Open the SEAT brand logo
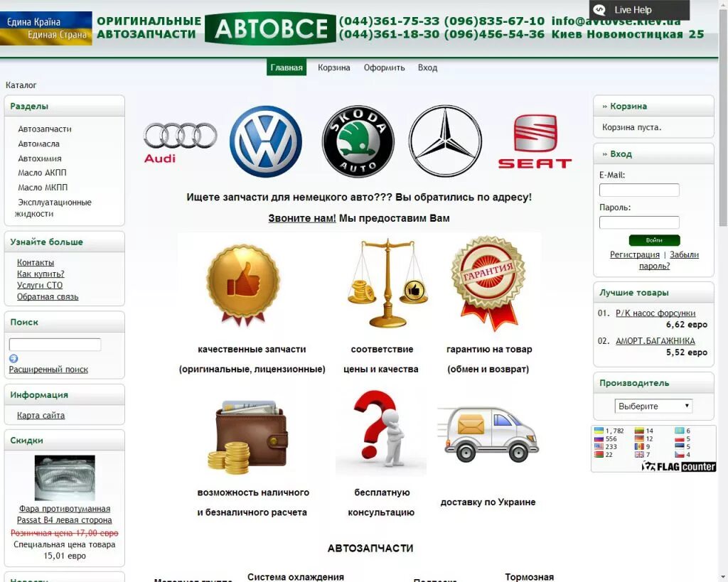728x582 pixels. tap(534, 140)
